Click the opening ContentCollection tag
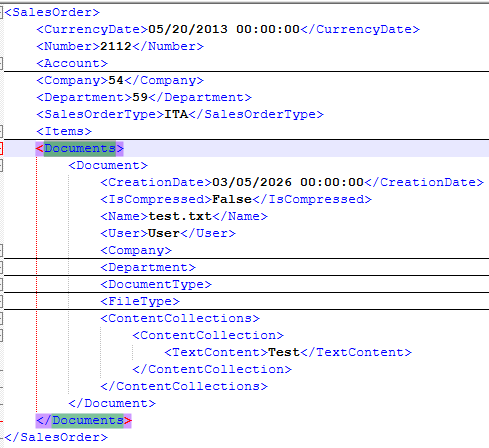The image size is (489, 448). click(x=208, y=335)
